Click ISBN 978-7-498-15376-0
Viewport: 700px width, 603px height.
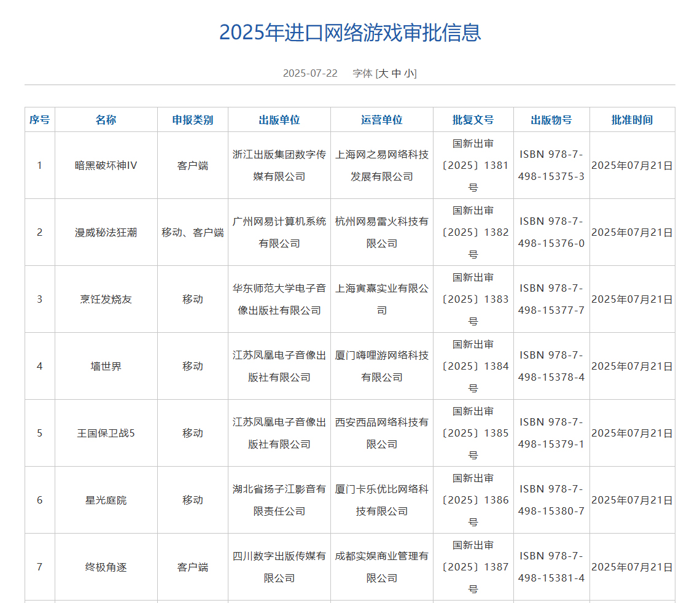tap(551, 233)
